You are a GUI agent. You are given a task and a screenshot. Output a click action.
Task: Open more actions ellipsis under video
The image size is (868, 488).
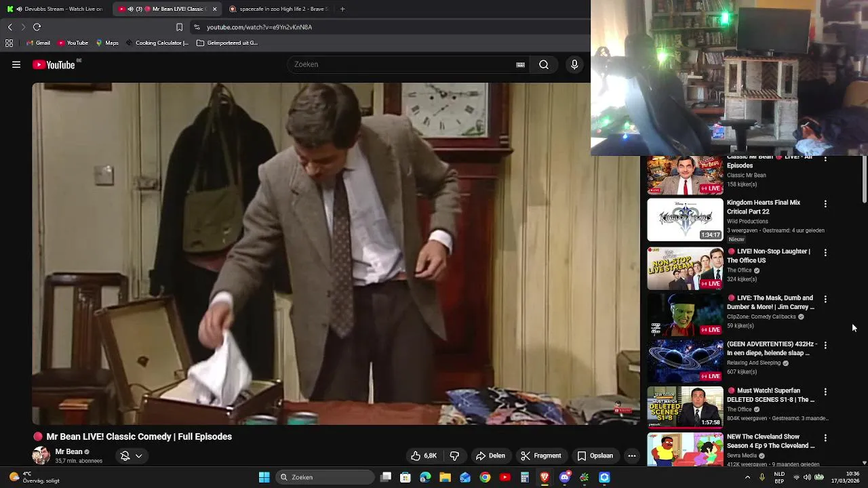[632, 455]
